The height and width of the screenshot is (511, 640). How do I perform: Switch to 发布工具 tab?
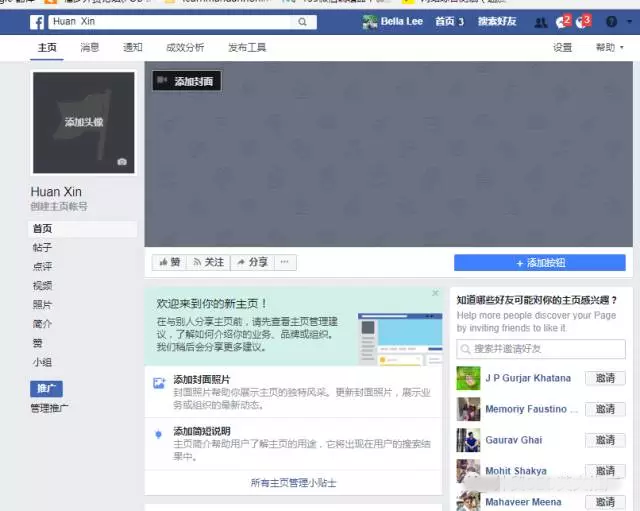tap(247, 48)
